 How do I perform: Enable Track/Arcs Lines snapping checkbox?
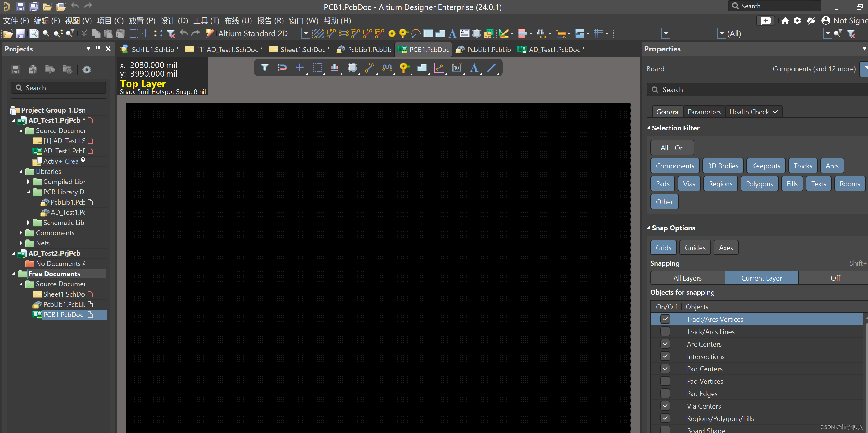(665, 331)
